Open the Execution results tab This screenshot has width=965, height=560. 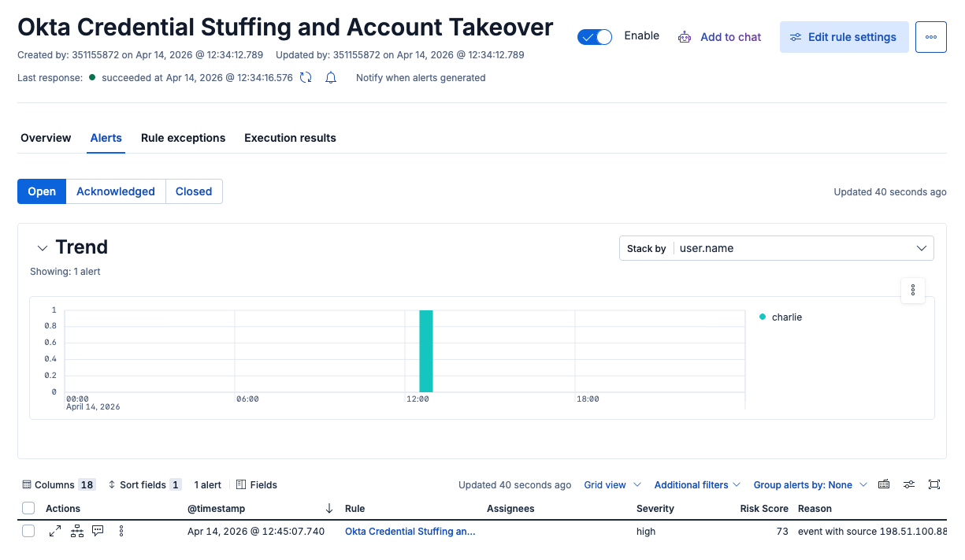click(x=290, y=138)
